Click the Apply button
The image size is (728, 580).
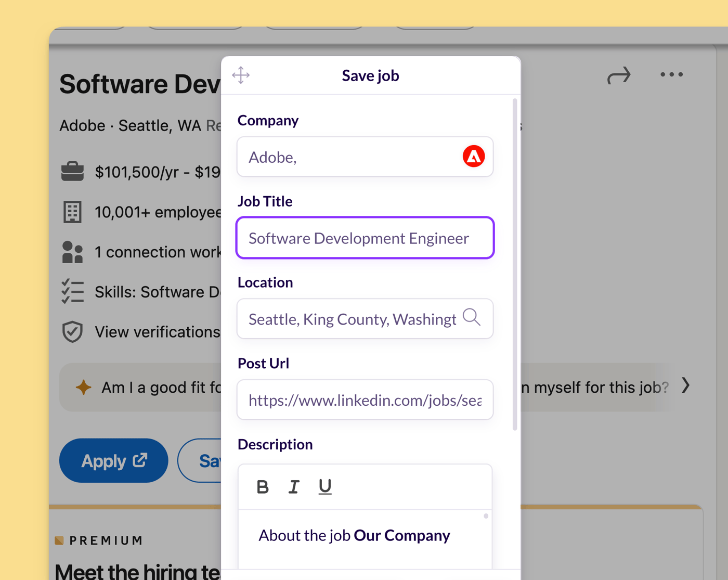(x=113, y=460)
